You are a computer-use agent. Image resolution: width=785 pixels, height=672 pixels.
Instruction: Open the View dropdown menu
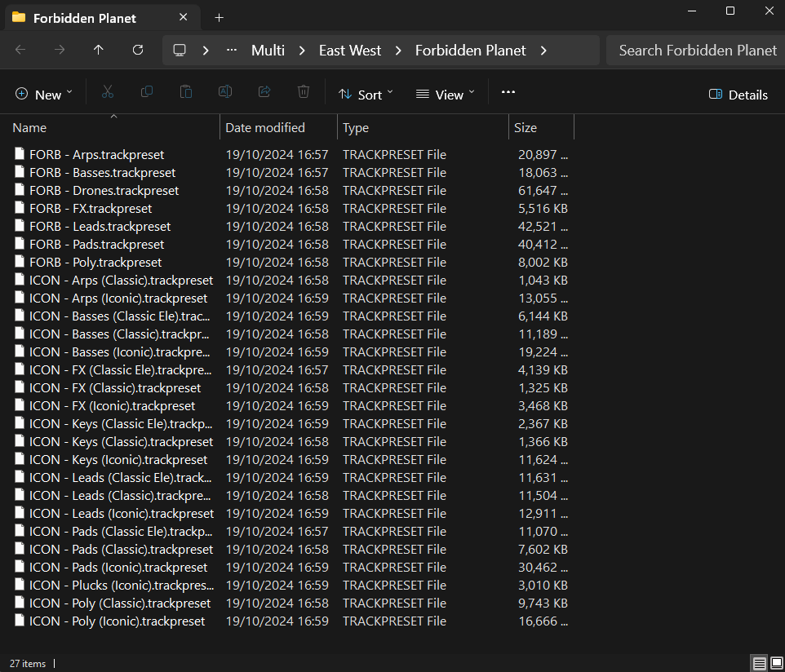click(x=445, y=95)
